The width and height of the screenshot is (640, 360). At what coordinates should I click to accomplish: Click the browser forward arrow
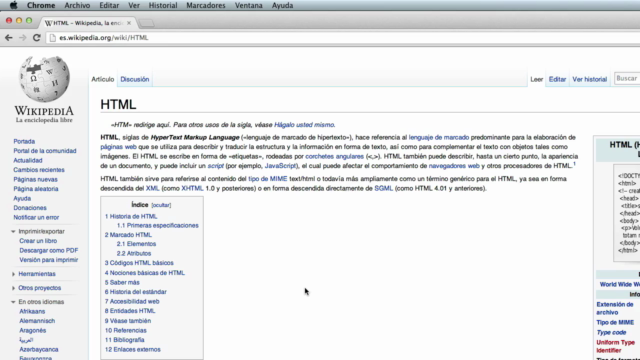click(x=22, y=38)
